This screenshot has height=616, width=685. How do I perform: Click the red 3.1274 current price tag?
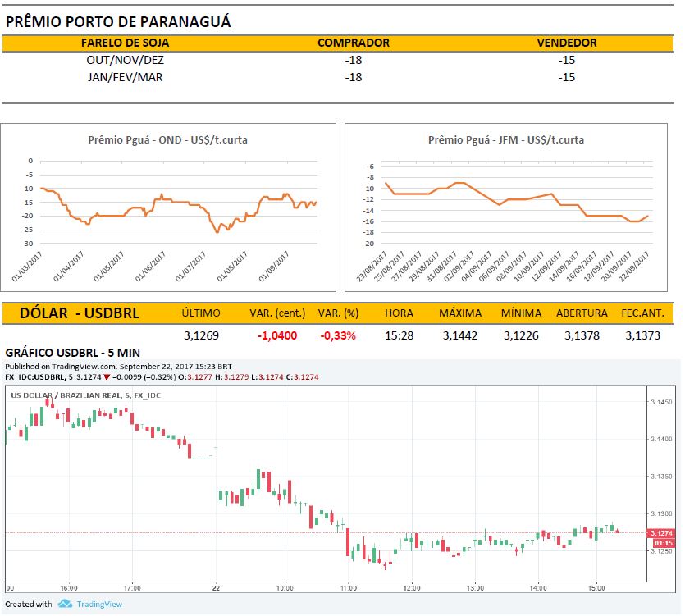(661, 533)
